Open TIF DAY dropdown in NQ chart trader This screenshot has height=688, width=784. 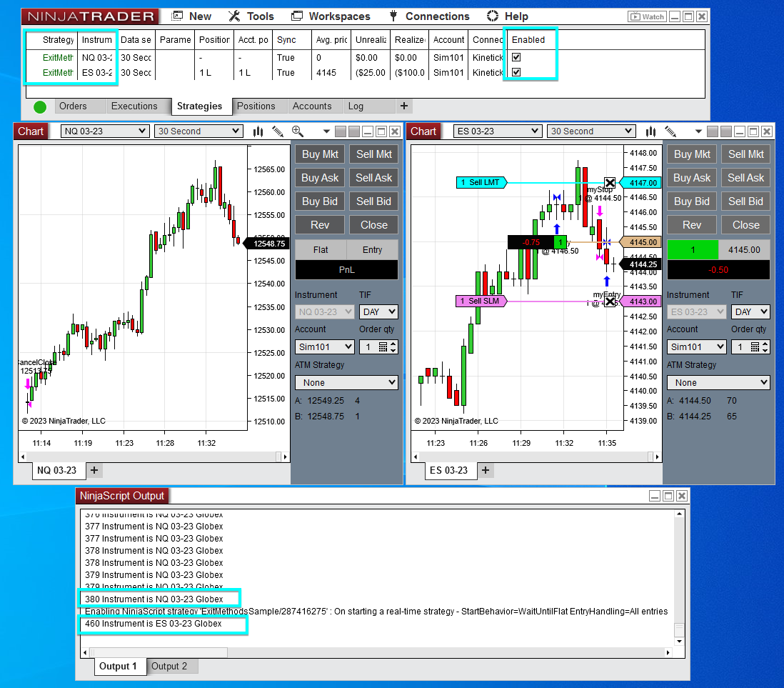click(x=378, y=311)
